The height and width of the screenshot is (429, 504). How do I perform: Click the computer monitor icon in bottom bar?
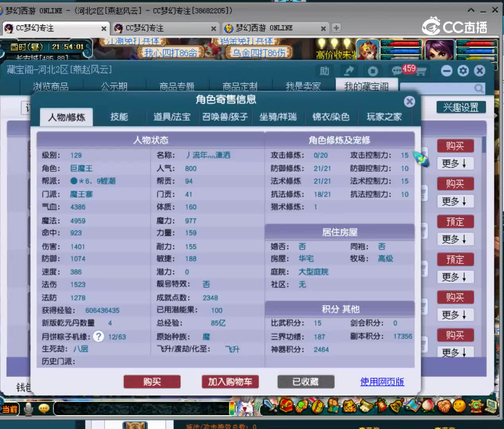tap(491, 406)
